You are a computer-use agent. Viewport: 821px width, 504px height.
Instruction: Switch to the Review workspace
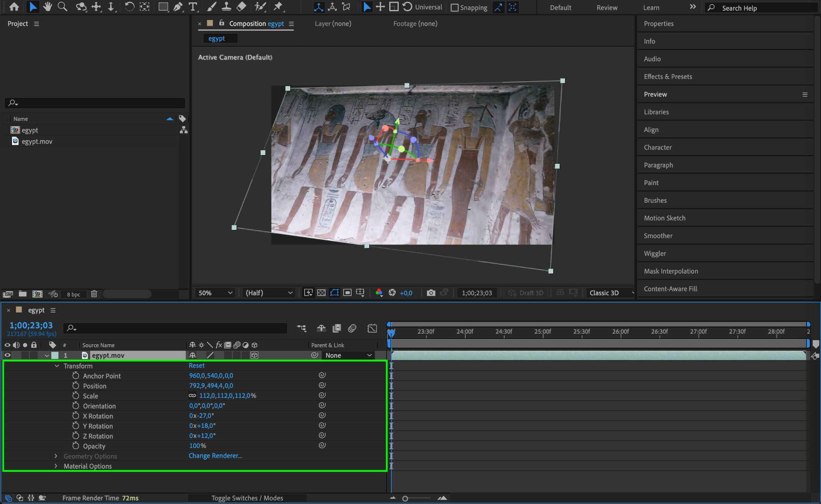click(607, 8)
